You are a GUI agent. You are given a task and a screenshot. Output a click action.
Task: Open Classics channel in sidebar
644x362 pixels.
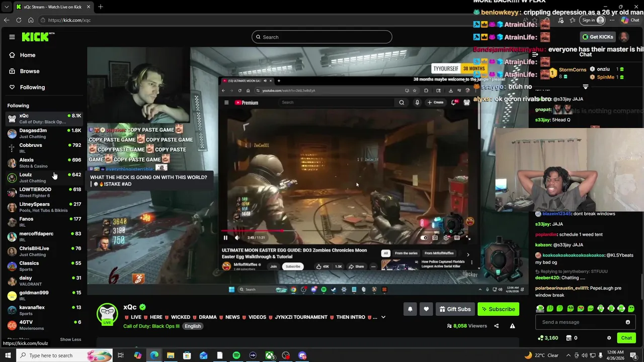pyautogui.click(x=44, y=266)
